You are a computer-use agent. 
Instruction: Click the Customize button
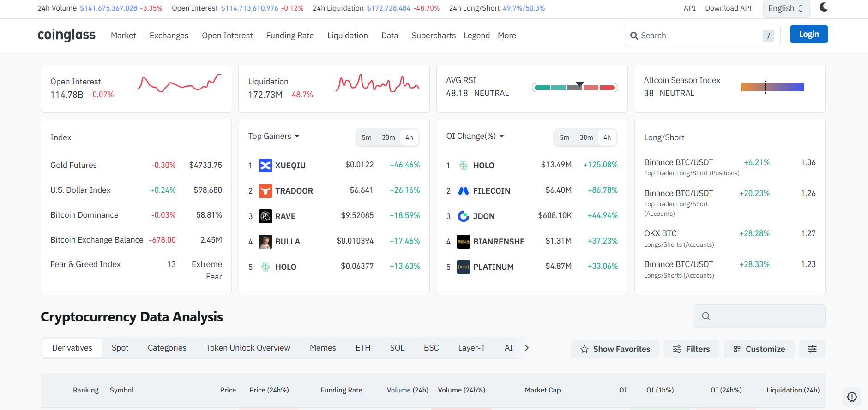click(x=759, y=349)
